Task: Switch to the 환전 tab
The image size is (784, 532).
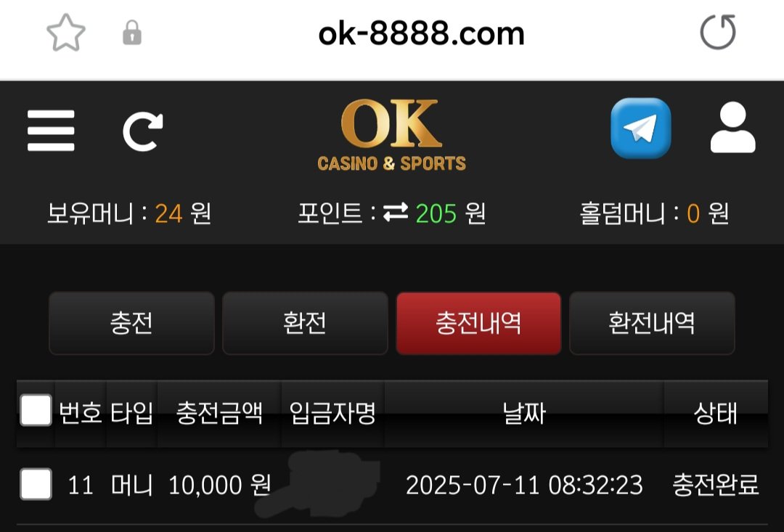Action: (x=305, y=323)
